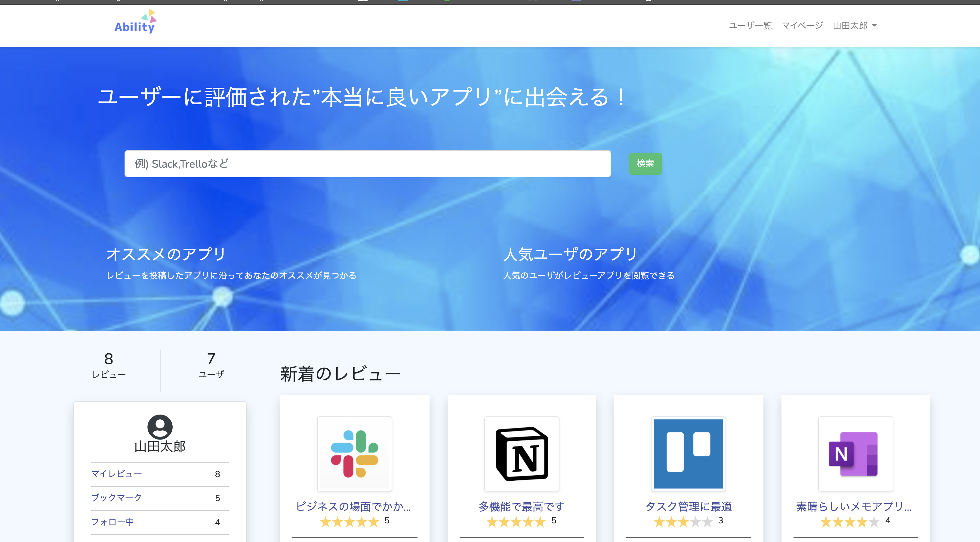
Task: Open the user menu chevron in the navbar
Action: (875, 25)
